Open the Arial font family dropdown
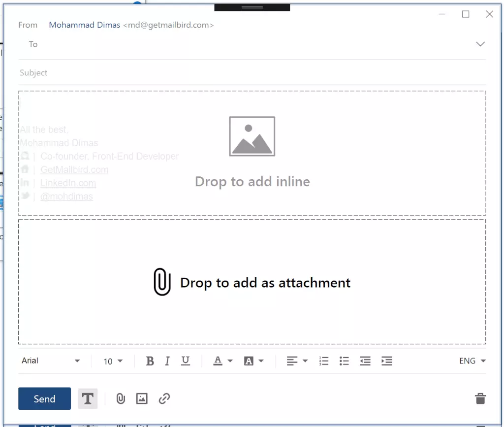The image size is (504, 427). (51, 361)
